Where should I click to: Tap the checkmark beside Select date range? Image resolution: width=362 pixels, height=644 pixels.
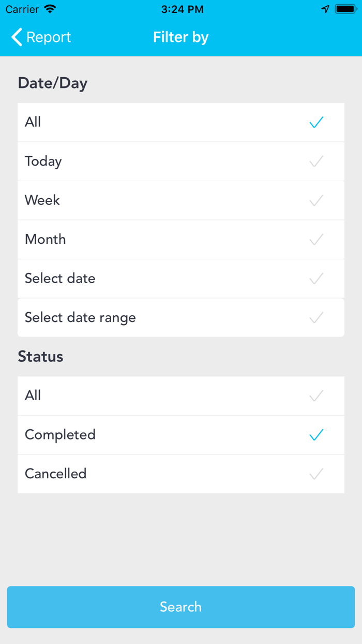click(x=316, y=317)
